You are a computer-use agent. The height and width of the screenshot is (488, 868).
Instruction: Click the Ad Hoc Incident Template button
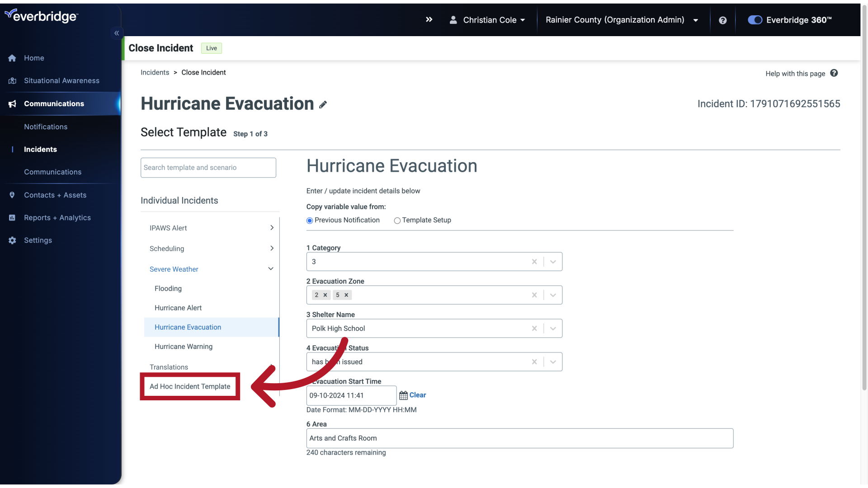click(189, 386)
